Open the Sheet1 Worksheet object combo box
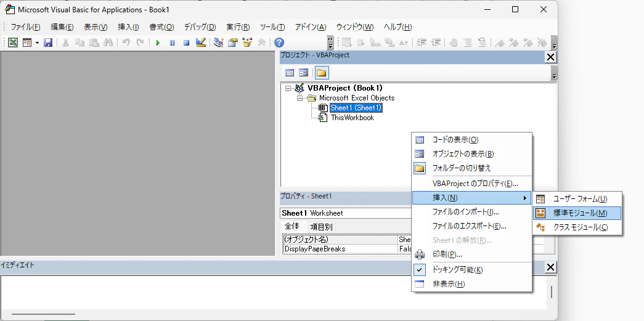The image size is (644, 321). 346,213
